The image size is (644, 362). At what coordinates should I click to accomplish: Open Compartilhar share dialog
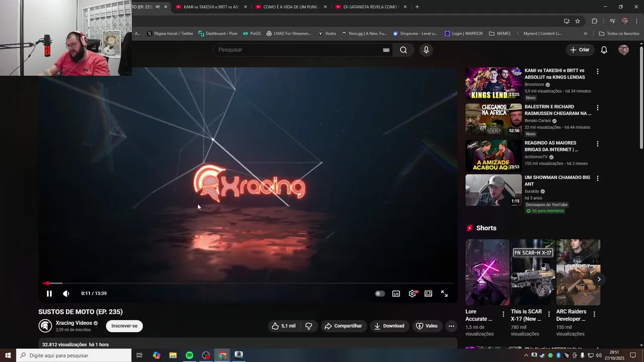click(344, 326)
